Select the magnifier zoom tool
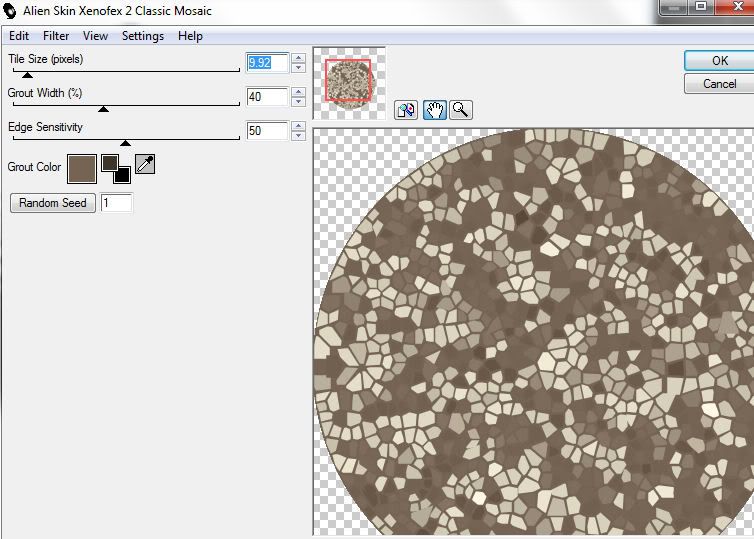Viewport: 754px width, 539px height. pyautogui.click(x=461, y=110)
